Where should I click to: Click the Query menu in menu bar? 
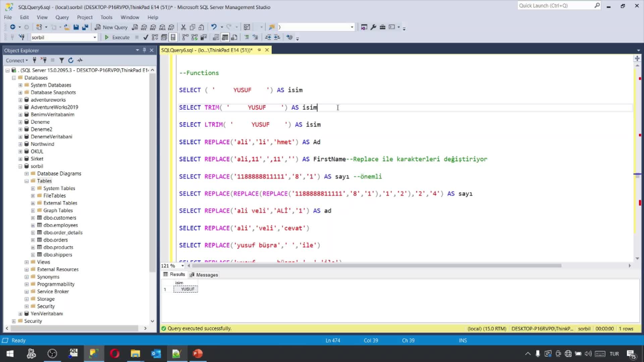click(x=62, y=17)
